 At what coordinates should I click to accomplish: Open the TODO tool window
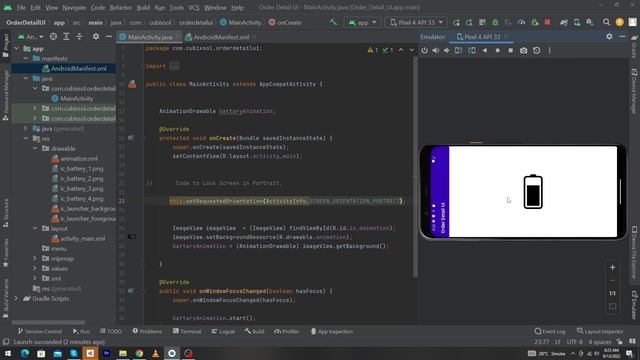pyautogui.click(x=111, y=331)
